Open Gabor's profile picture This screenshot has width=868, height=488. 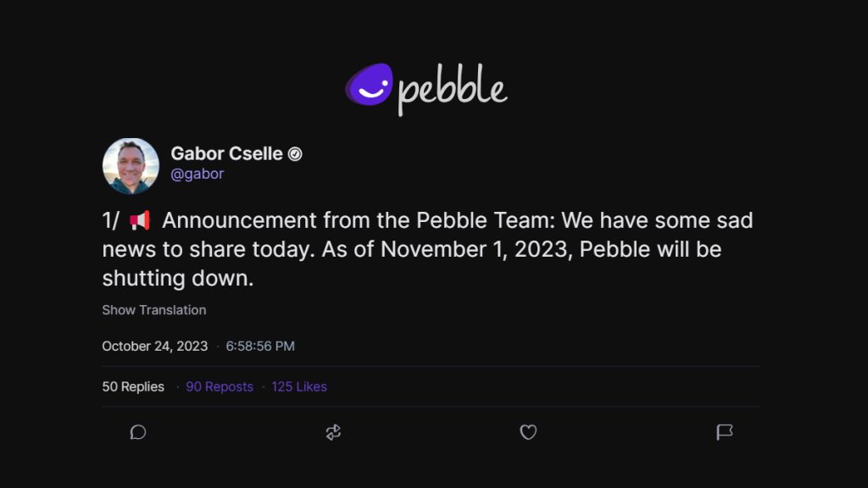tap(131, 166)
